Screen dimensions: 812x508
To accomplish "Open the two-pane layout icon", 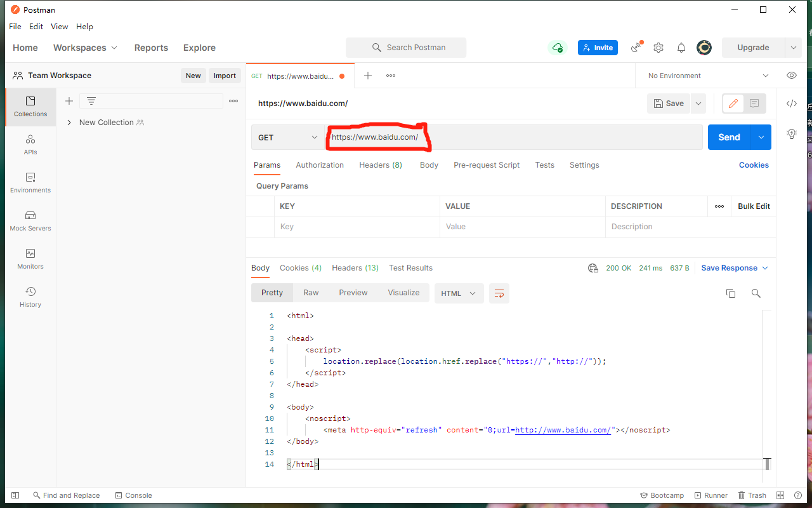I will (781, 495).
